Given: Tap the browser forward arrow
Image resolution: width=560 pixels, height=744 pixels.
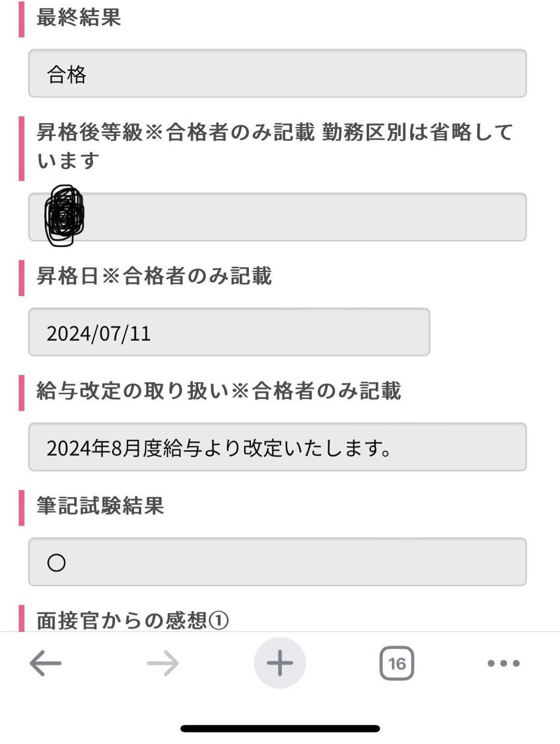Looking at the screenshot, I should (163, 663).
